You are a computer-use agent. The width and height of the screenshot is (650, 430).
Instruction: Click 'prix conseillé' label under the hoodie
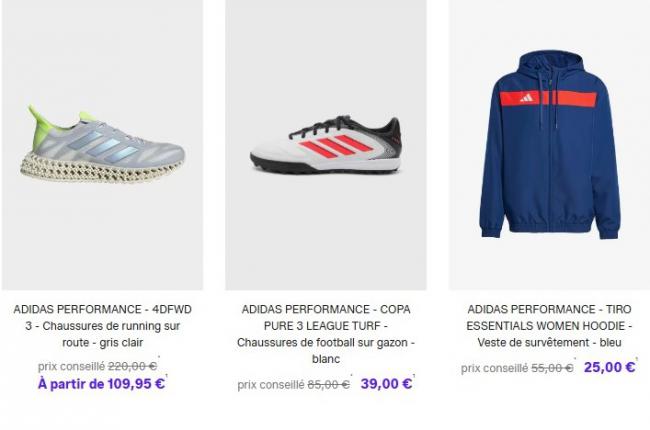(x=494, y=368)
